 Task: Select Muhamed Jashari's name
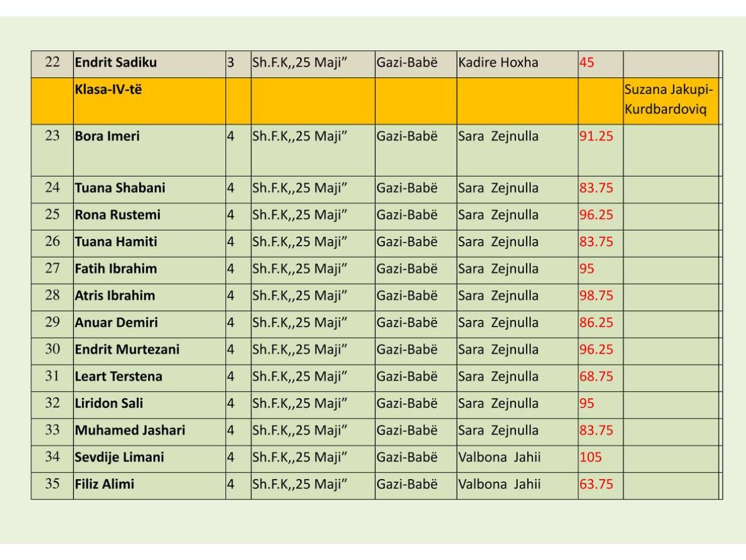pyautogui.click(x=130, y=430)
